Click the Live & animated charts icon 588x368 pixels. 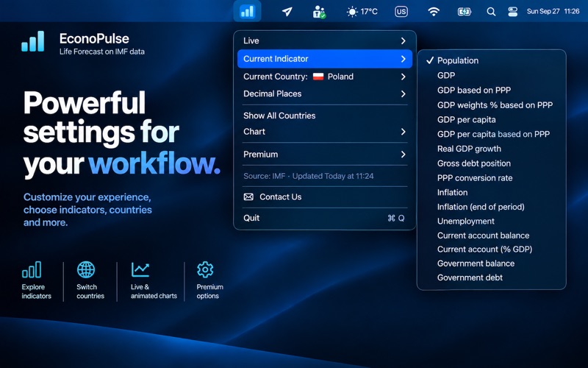(x=140, y=269)
